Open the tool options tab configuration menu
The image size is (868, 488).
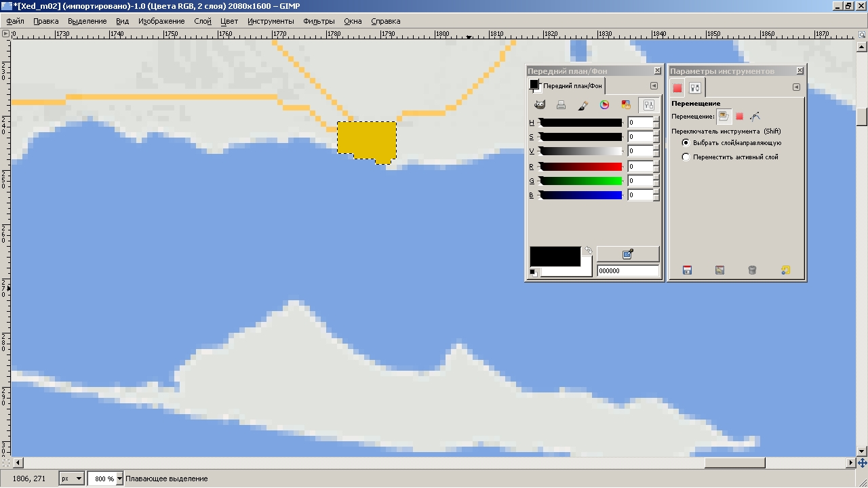click(x=796, y=87)
